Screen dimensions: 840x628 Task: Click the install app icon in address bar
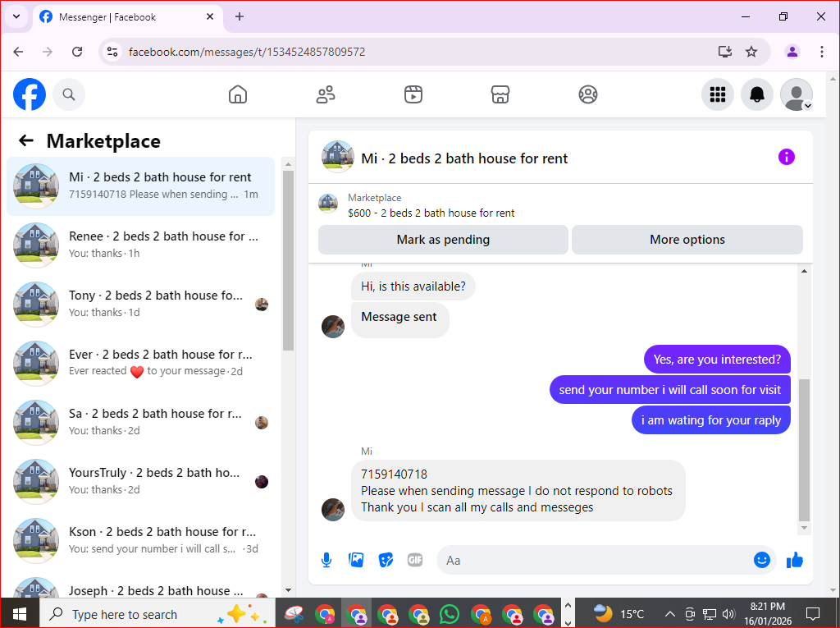click(725, 52)
